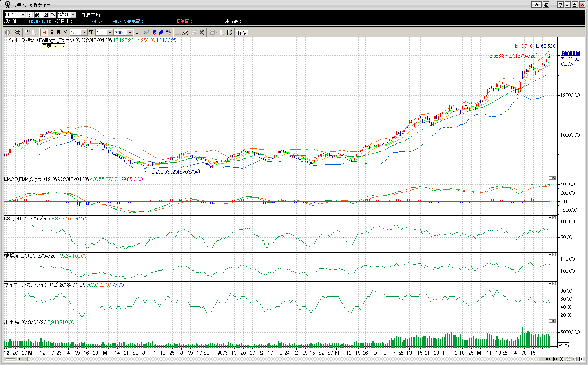This screenshot has width=588, height=365.
Task: Click the 保存 save button
Action: click(x=242, y=32)
